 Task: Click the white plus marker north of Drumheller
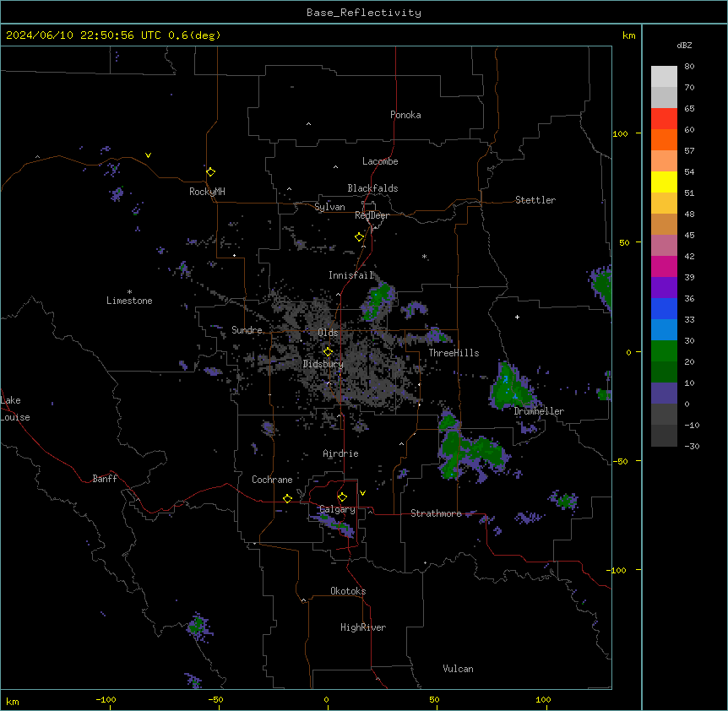point(517,317)
